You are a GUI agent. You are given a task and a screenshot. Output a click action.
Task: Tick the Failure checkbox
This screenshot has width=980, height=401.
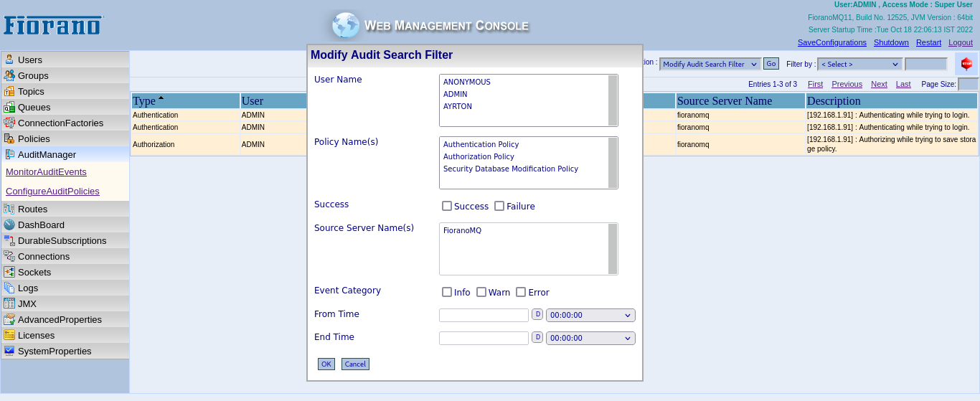click(499, 206)
